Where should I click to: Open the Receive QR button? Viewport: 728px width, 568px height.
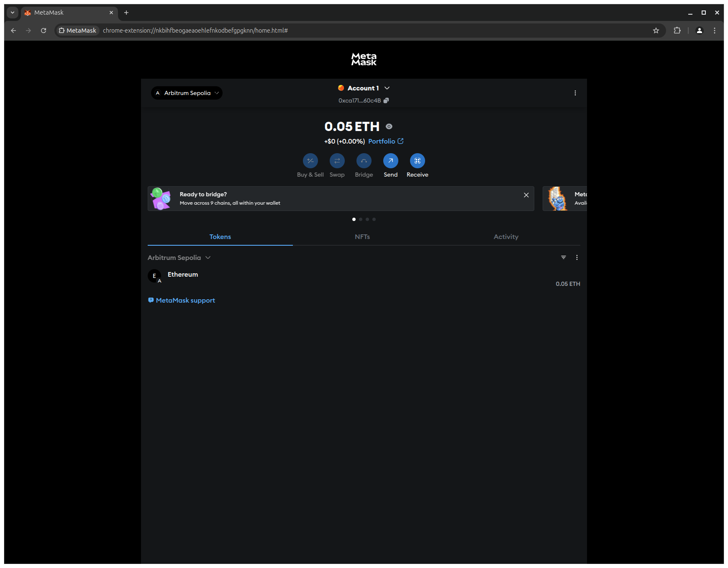coord(418,161)
